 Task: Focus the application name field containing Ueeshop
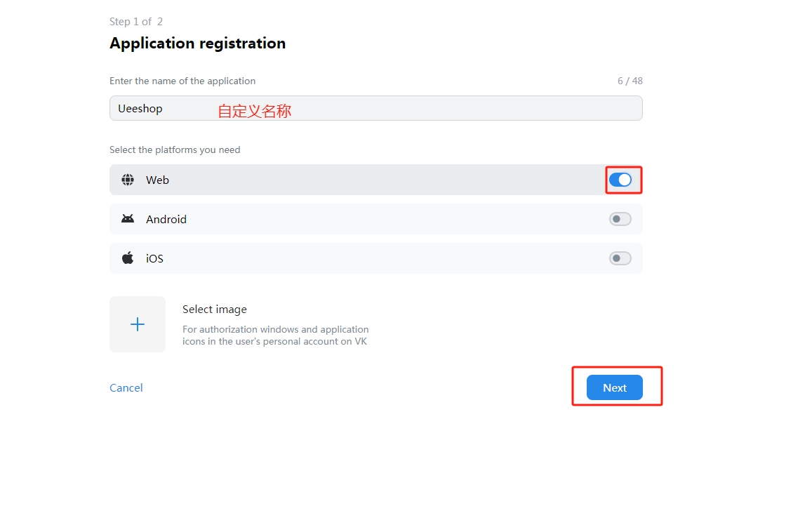[376, 108]
